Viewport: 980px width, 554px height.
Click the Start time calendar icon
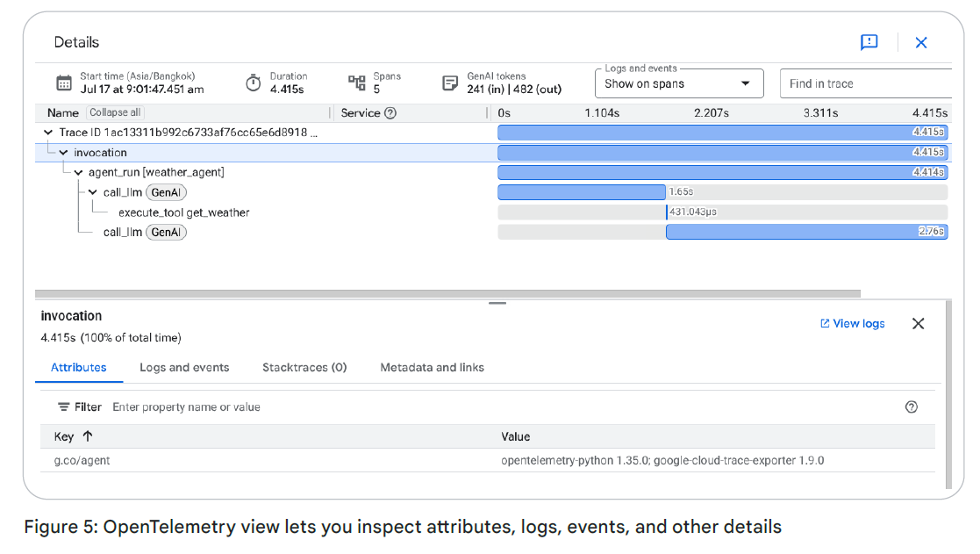64,83
